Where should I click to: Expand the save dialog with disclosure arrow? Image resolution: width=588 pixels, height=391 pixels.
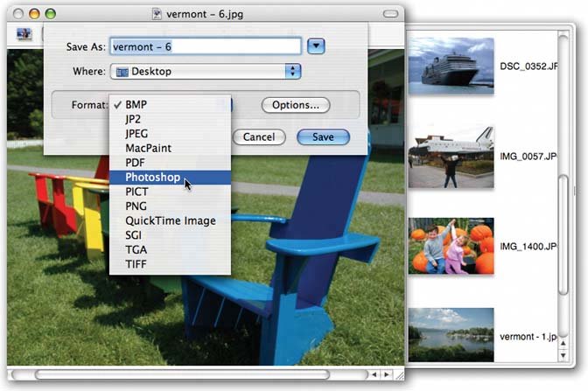pos(317,45)
